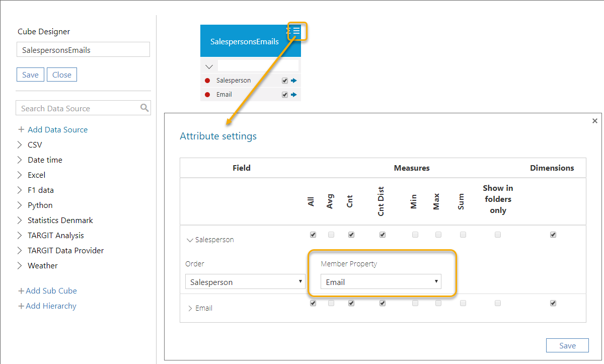This screenshot has height=364, width=604.
Task: Uncheck All measure for Salesperson
Action: [313, 235]
